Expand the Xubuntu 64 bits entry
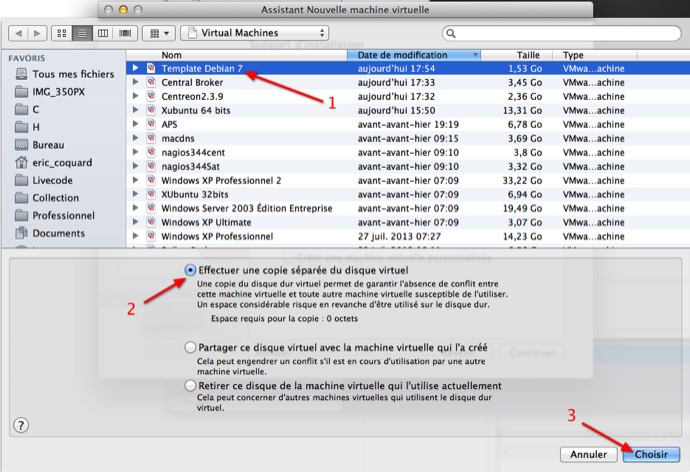This screenshot has height=472, width=690. (135, 110)
